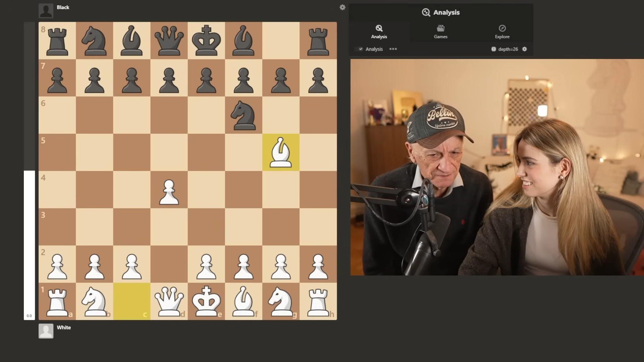
Task: Click the Explore compass icon
Action: point(502,28)
